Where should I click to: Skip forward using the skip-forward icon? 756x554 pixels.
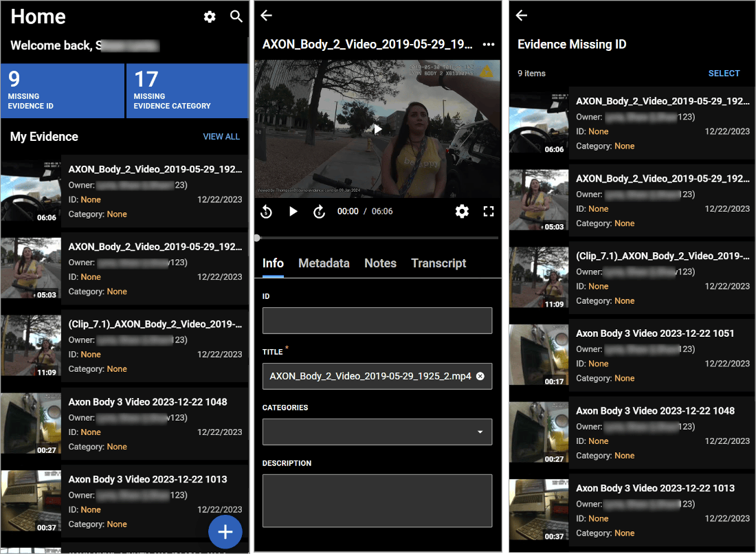(x=319, y=212)
